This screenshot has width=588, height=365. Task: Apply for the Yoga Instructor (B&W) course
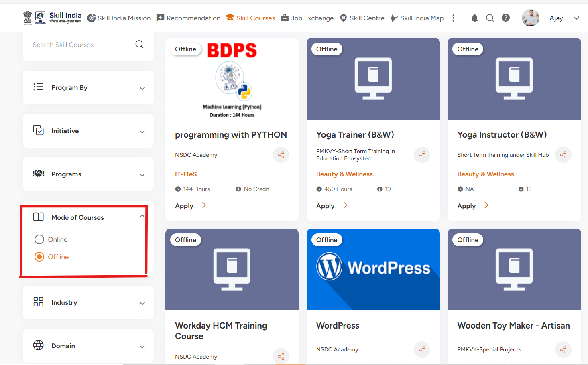pyautogui.click(x=472, y=206)
